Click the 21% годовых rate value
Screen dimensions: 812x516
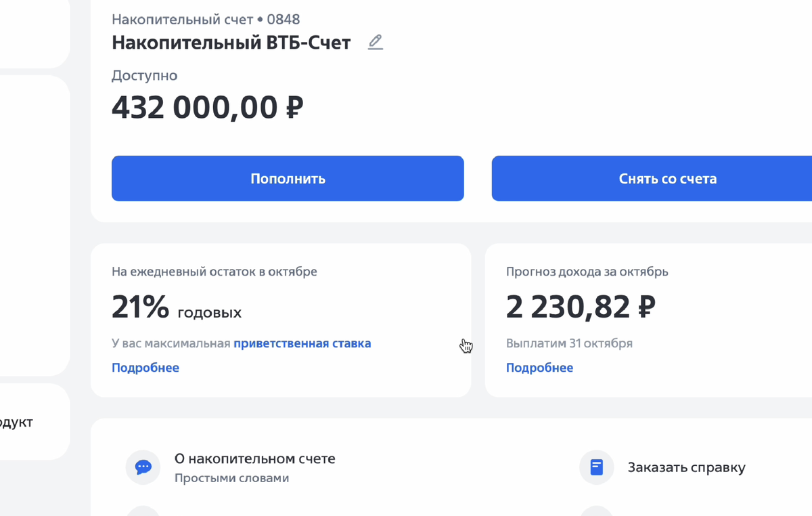(x=176, y=308)
